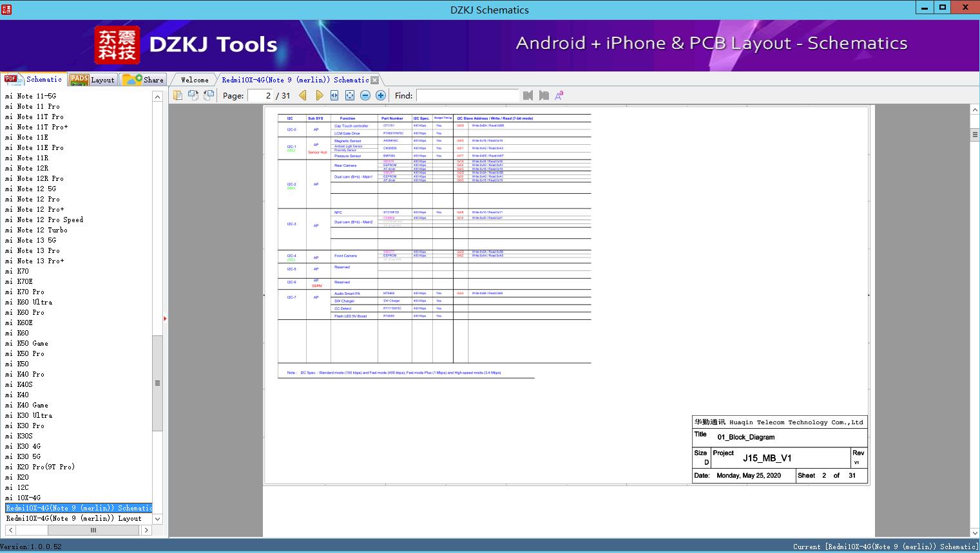This screenshot has width=980, height=553.
Task: Select the Redmi10X-4G Schematic document tab
Action: [x=295, y=80]
